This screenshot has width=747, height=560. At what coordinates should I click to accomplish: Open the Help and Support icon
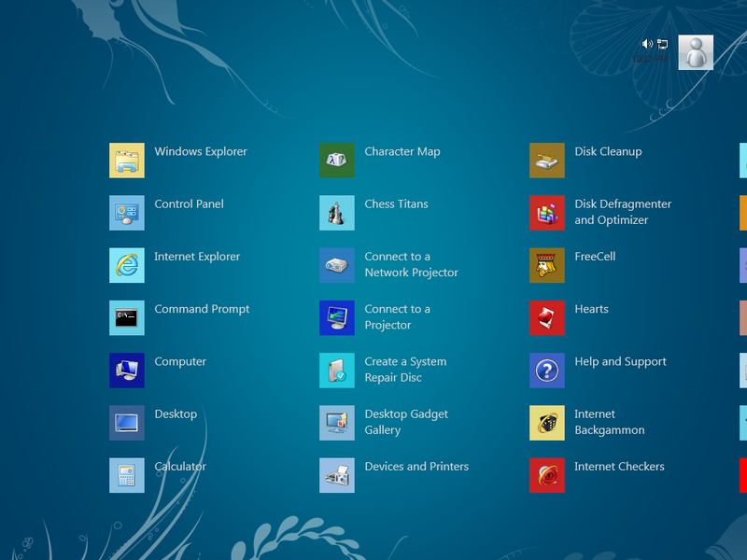pos(547,371)
